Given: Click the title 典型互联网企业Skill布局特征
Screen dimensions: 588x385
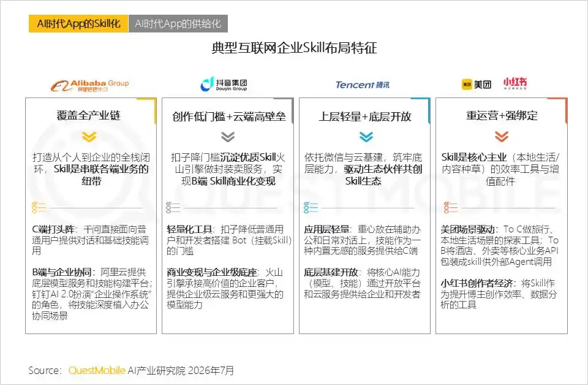Looking at the screenshot, I should (x=294, y=48).
